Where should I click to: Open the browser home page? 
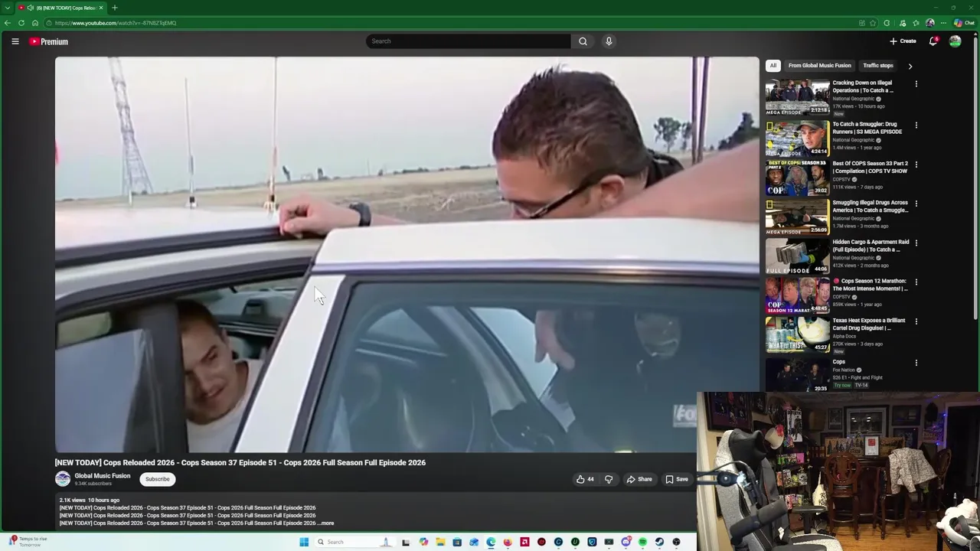tap(35, 23)
